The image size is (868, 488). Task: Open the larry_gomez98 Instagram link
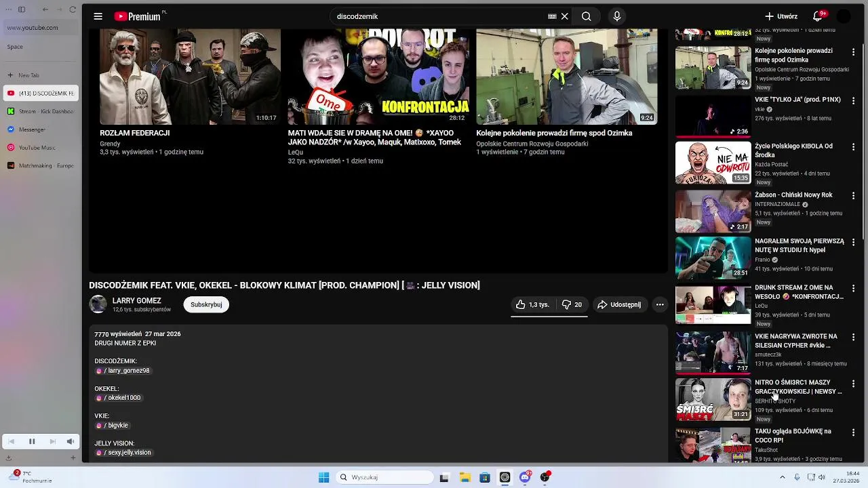(x=123, y=371)
